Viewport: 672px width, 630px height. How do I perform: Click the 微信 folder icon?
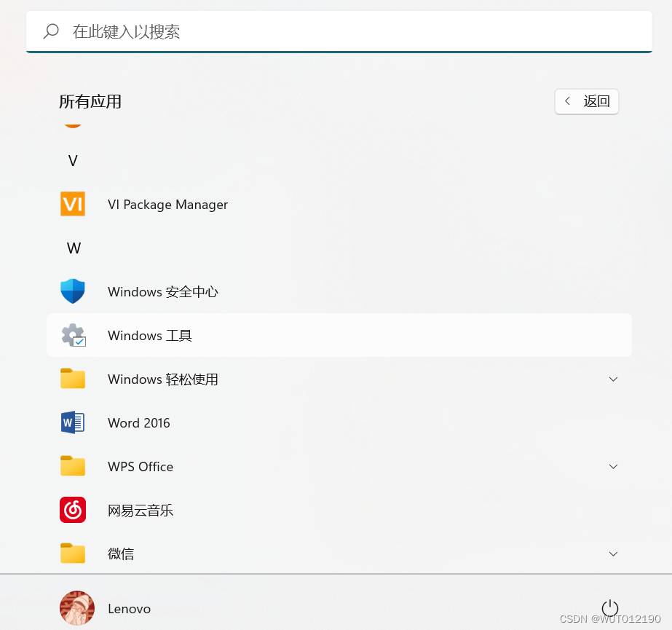click(x=73, y=554)
